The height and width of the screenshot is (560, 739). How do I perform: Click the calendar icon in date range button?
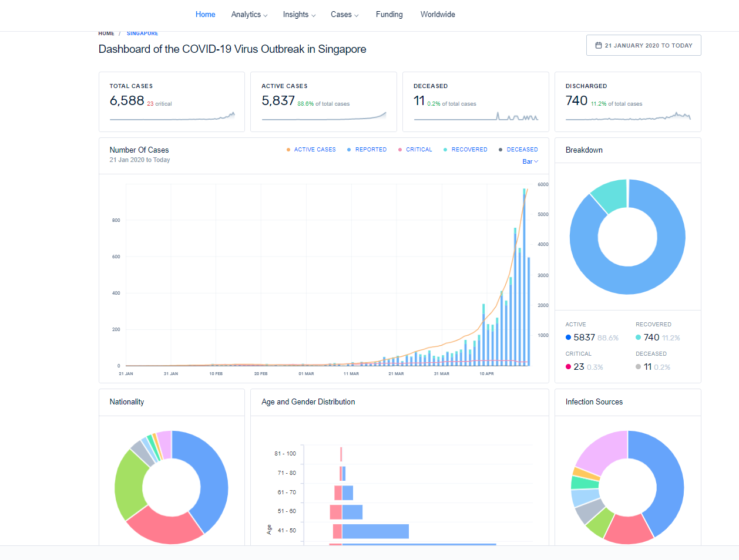pos(598,45)
